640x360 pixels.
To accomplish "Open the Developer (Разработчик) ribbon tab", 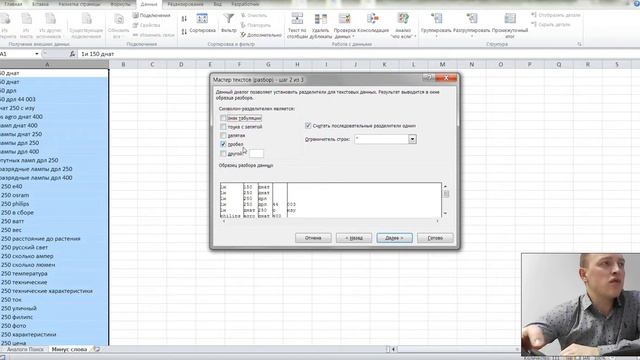I will tap(245, 4).
